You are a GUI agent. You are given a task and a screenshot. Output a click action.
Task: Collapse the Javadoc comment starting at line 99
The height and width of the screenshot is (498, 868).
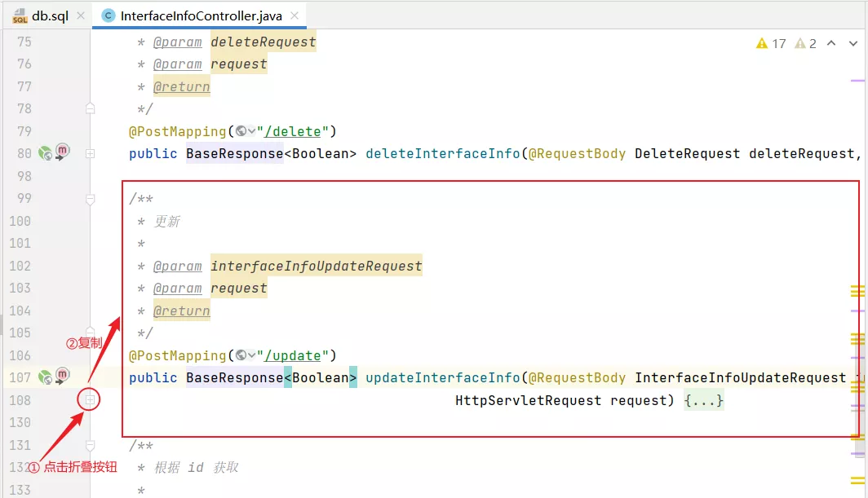click(91, 199)
